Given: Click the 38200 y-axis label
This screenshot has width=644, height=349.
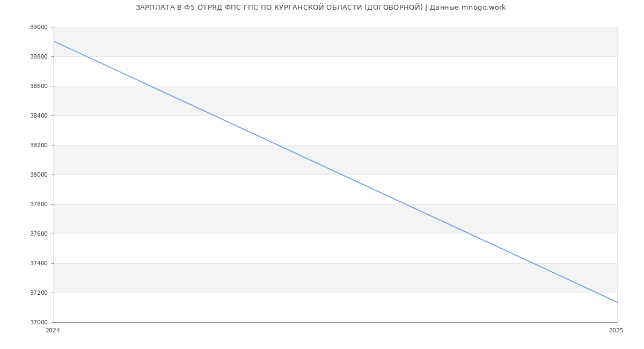Looking at the screenshot, I should pos(39,146).
